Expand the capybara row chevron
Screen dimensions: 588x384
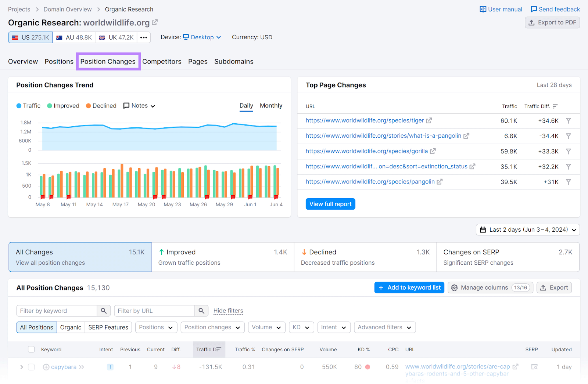[21, 367]
